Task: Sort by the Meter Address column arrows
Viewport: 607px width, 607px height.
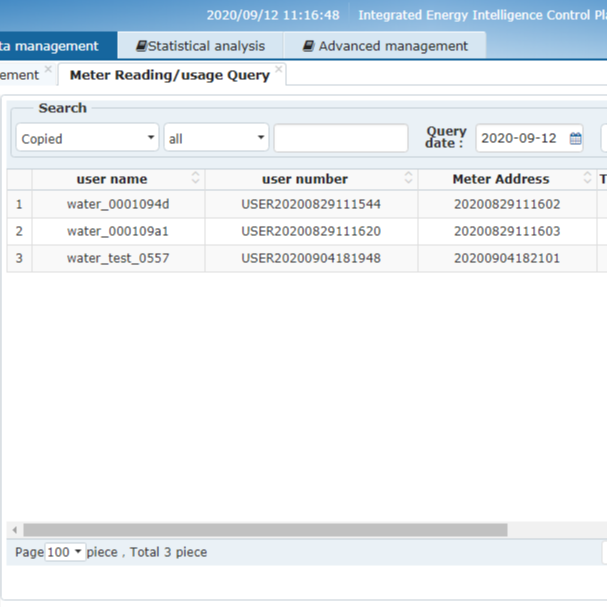Action: coord(589,179)
